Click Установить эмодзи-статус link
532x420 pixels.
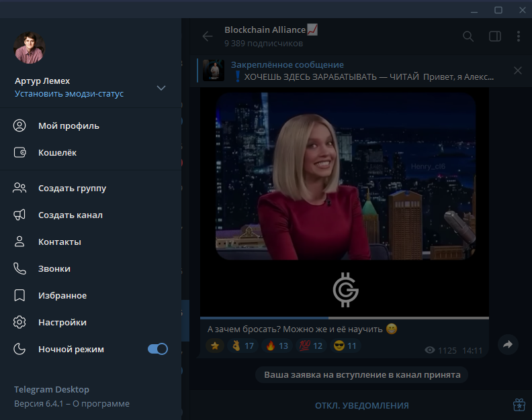(x=69, y=93)
